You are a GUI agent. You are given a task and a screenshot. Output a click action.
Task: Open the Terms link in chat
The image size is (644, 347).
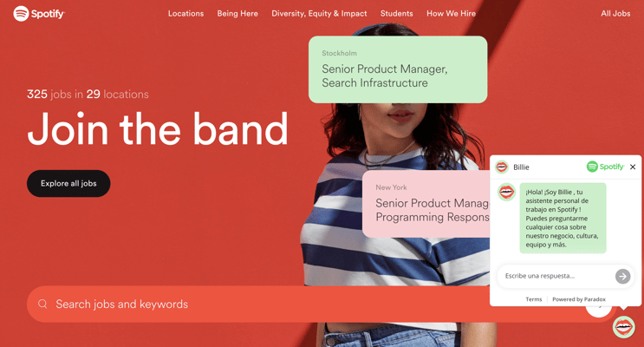pos(534,299)
